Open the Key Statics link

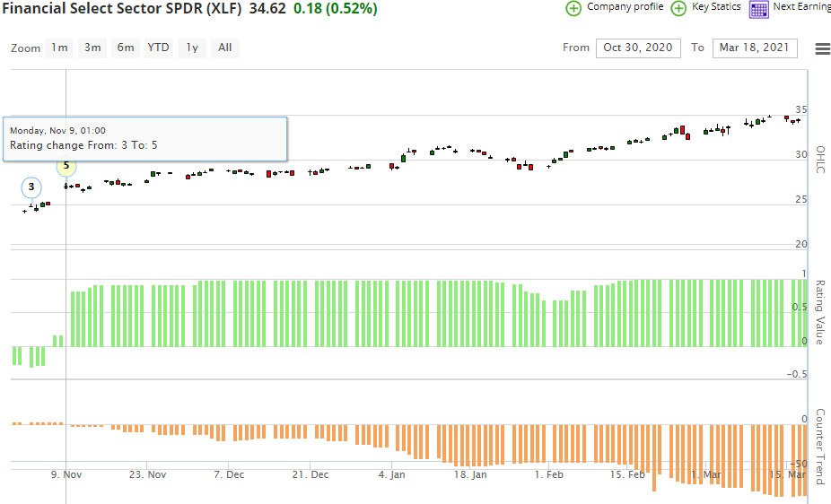(716, 7)
